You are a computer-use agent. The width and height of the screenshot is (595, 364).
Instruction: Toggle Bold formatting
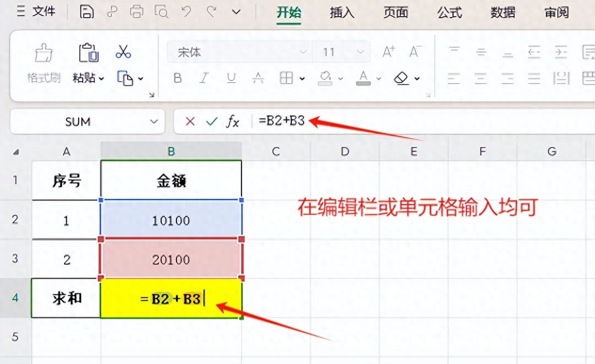(177, 78)
